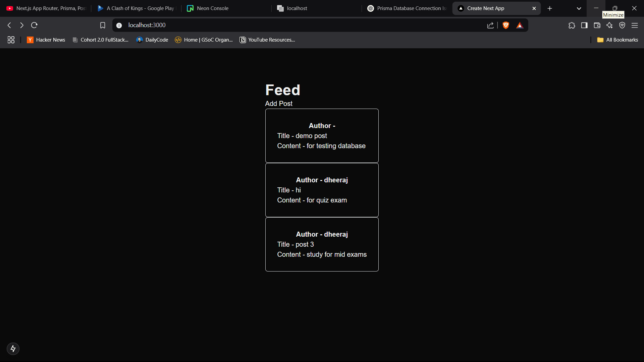Switch to the Neon Console tab
This screenshot has width=644, height=362.
(213, 8)
